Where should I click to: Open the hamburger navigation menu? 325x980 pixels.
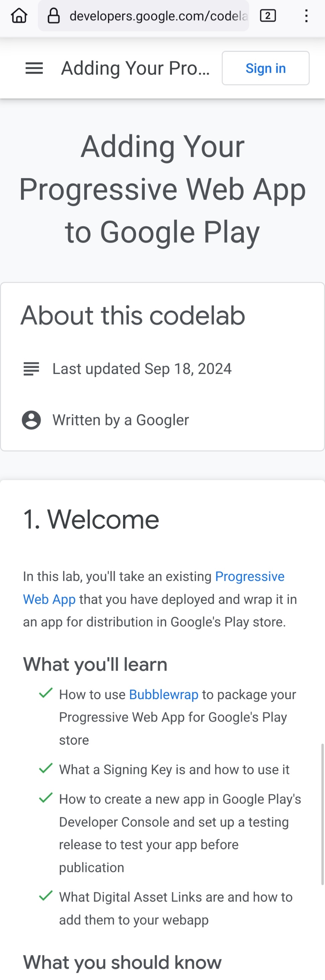point(34,69)
